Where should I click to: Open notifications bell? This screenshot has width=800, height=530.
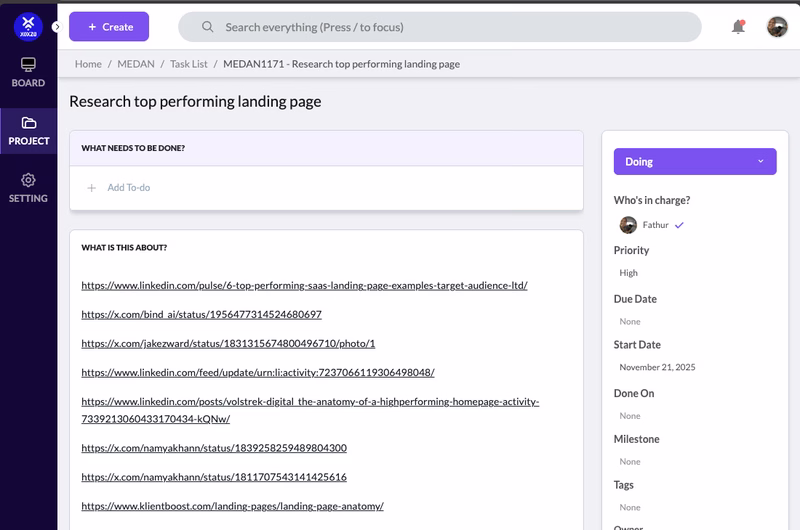click(738, 27)
